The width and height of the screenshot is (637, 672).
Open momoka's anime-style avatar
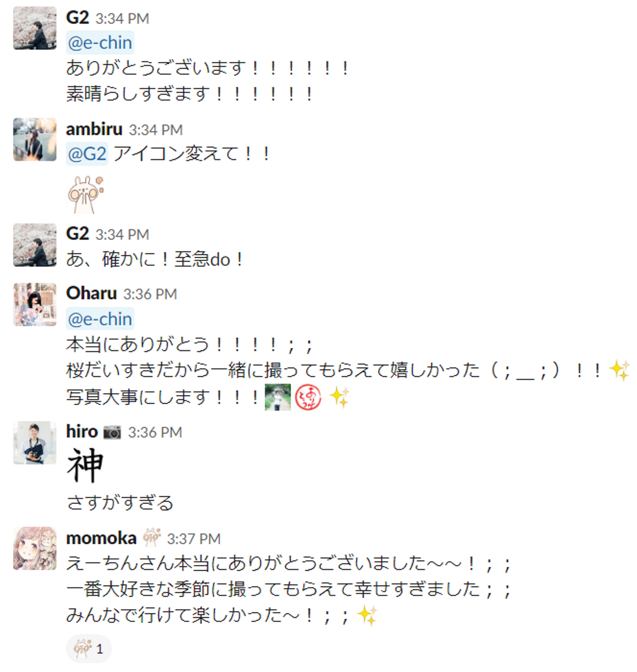coord(35,548)
